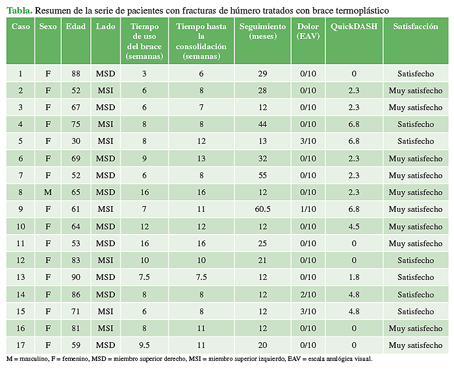This screenshot has width=454, height=370.
Task: Click the M sex cell in case 8
Action: [48, 192]
